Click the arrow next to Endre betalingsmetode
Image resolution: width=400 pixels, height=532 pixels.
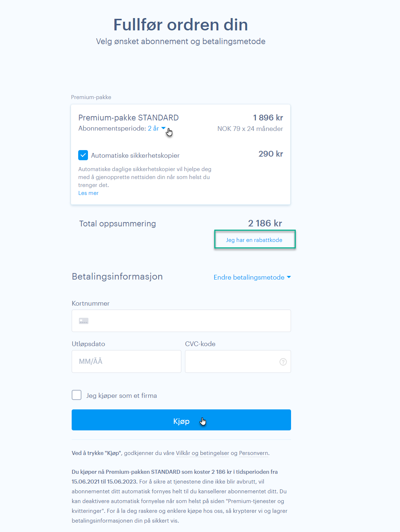coord(289,277)
